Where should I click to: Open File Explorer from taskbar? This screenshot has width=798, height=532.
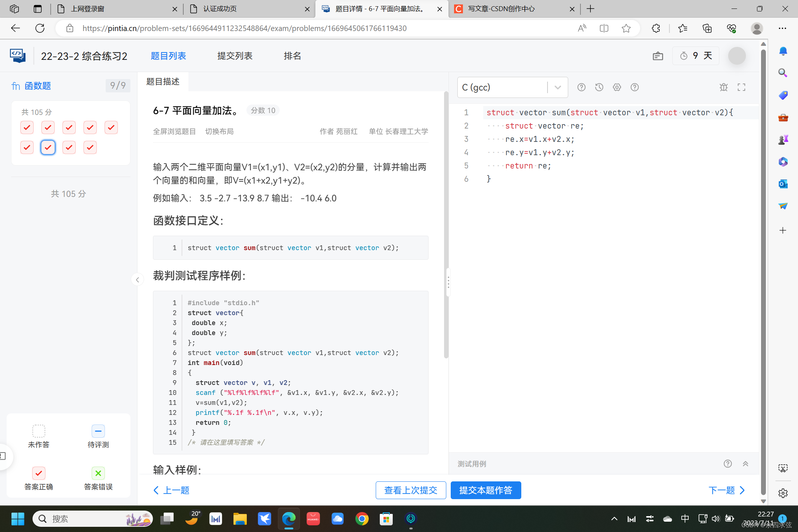pyautogui.click(x=240, y=519)
